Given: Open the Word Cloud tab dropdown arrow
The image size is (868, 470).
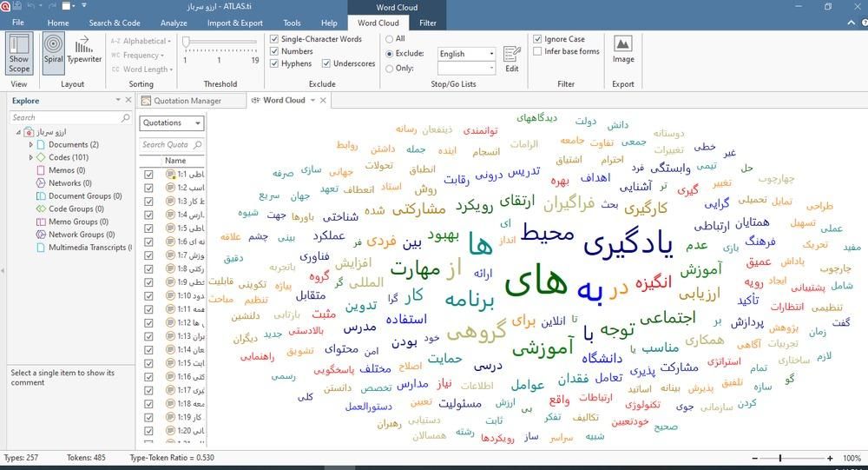Looking at the screenshot, I should (x=312, y=100).
